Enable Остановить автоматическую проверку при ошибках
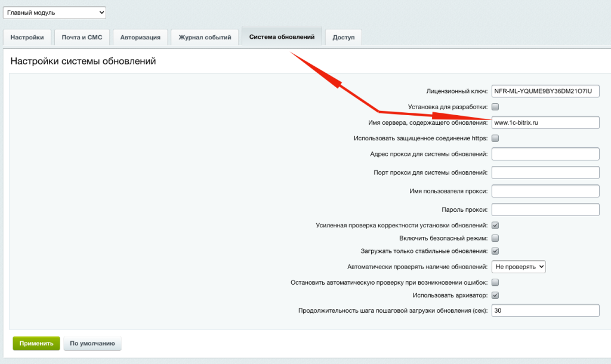611x364 pixels. coord(495,282)
